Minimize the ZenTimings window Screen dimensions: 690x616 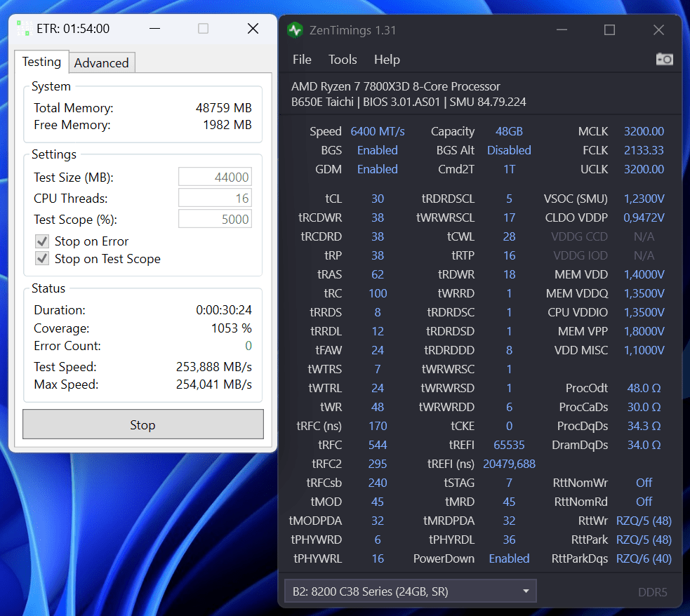[562, 30]
